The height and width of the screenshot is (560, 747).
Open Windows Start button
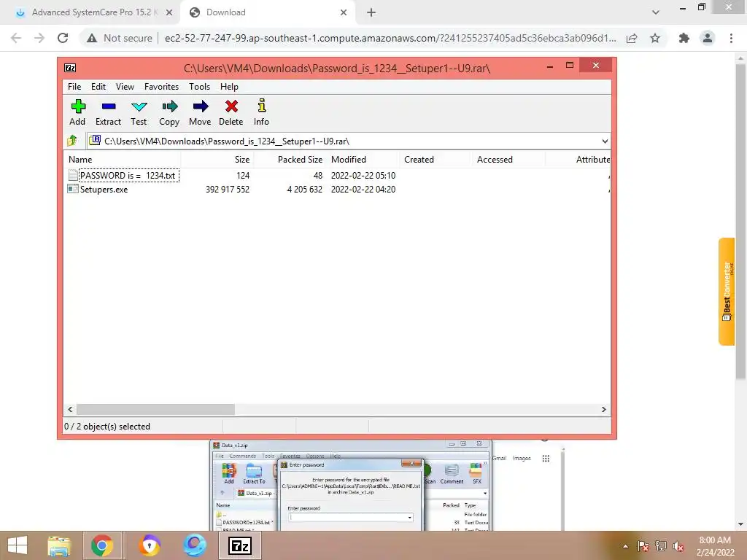[18, 545]
